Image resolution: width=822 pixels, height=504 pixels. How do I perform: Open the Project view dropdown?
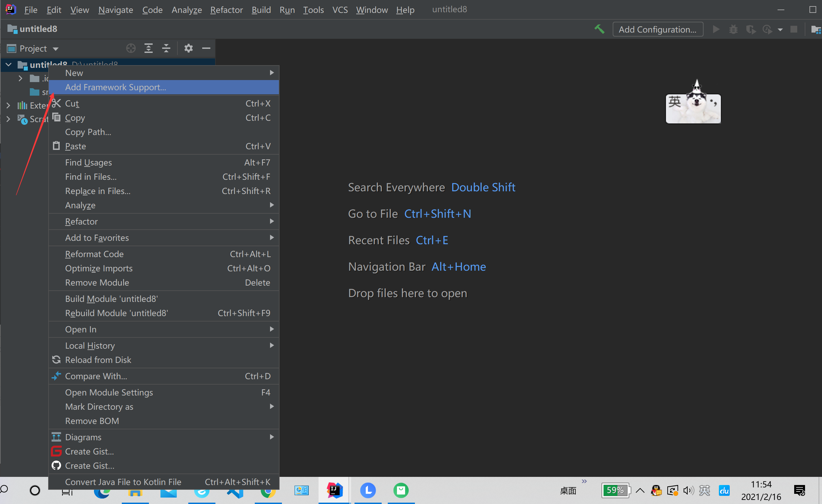point(56,49)
